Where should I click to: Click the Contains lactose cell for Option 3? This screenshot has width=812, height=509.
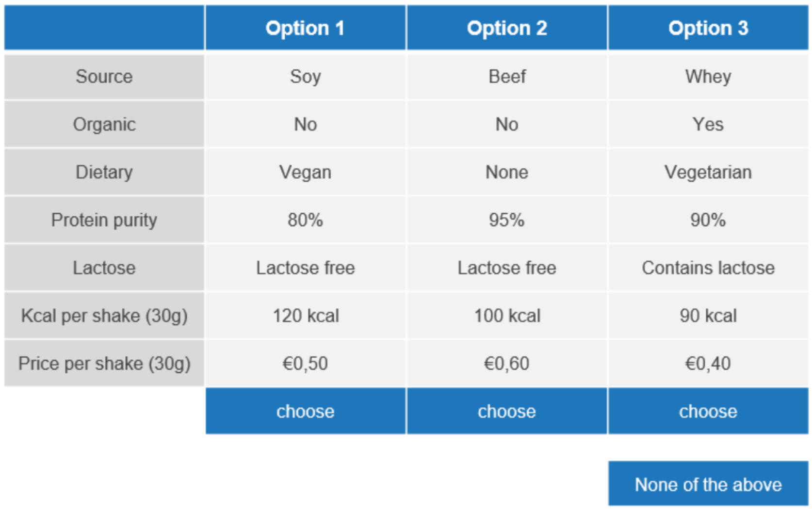(x=708, y=268)
